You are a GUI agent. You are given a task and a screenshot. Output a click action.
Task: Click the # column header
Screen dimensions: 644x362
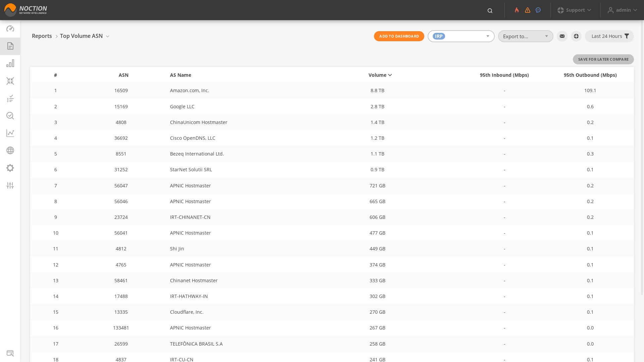(56, 75)
